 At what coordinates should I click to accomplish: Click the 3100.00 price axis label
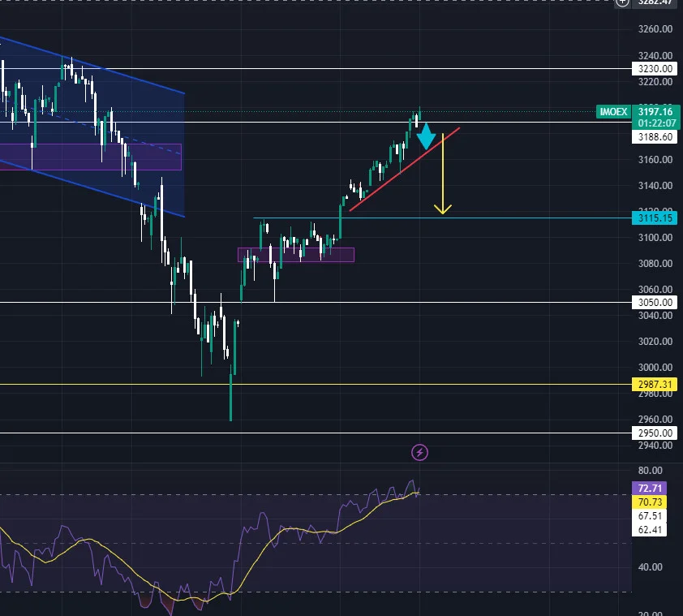[655, 238]
